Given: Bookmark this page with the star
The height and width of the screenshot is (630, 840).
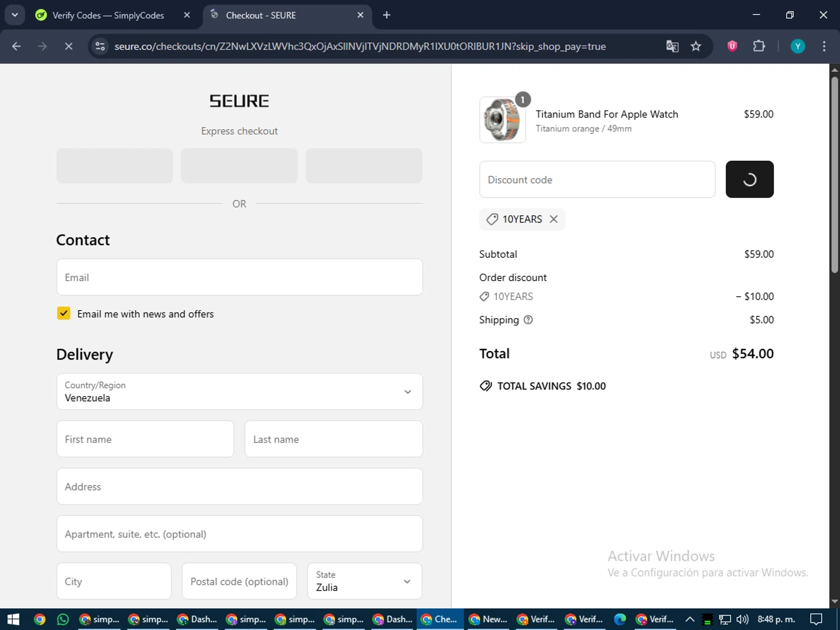Looking at the screenshot, I should click(696, 46).
